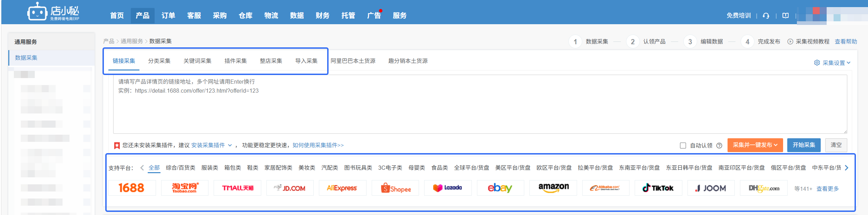Switch to the 关键词采集 tab
The image size is (868, 215).
pos(197,61)
